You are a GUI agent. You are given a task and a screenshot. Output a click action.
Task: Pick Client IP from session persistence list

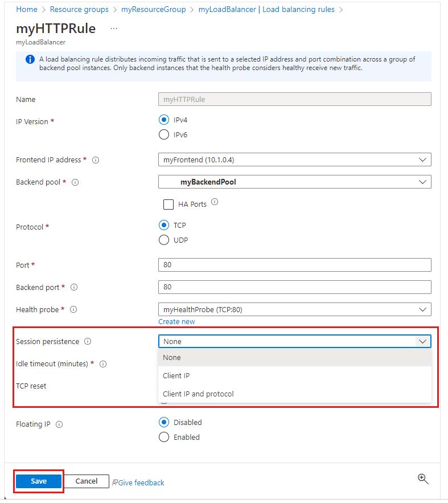point(176,376)
